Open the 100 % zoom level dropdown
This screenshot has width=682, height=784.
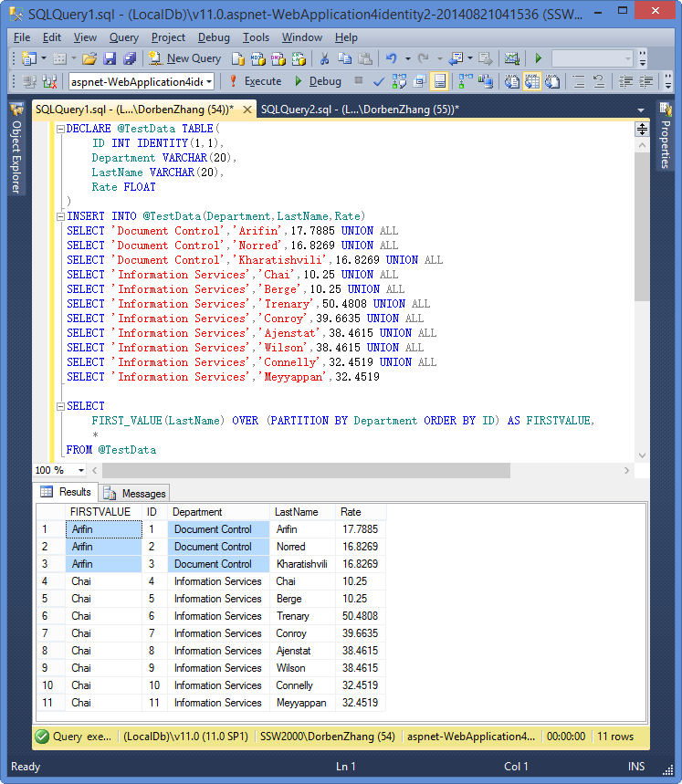point(81,470)
